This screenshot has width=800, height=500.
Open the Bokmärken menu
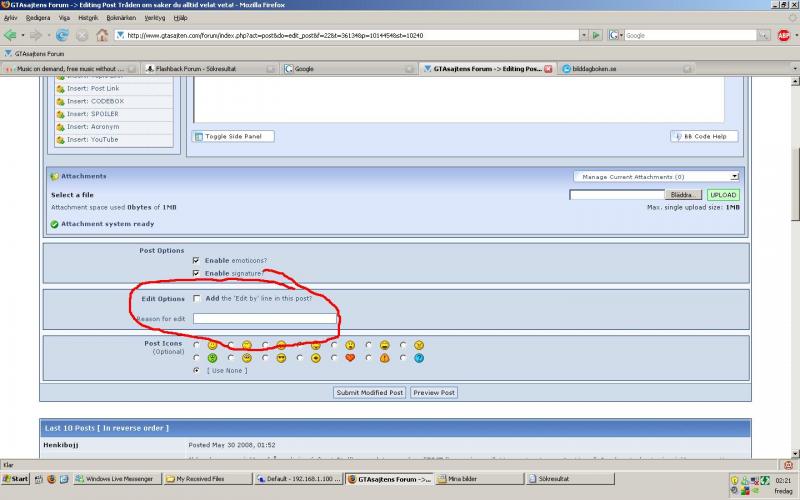121,17
